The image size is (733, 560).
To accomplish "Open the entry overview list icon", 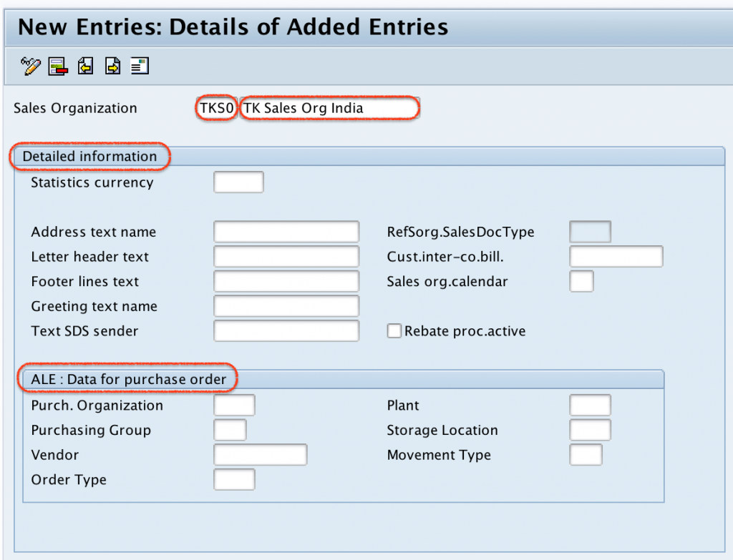I will coord(140,66).
